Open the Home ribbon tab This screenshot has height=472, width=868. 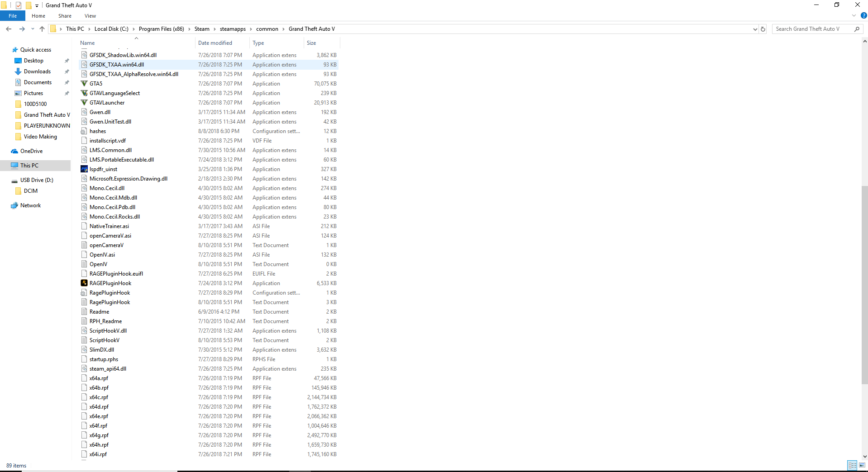click(x=38, y=16)
